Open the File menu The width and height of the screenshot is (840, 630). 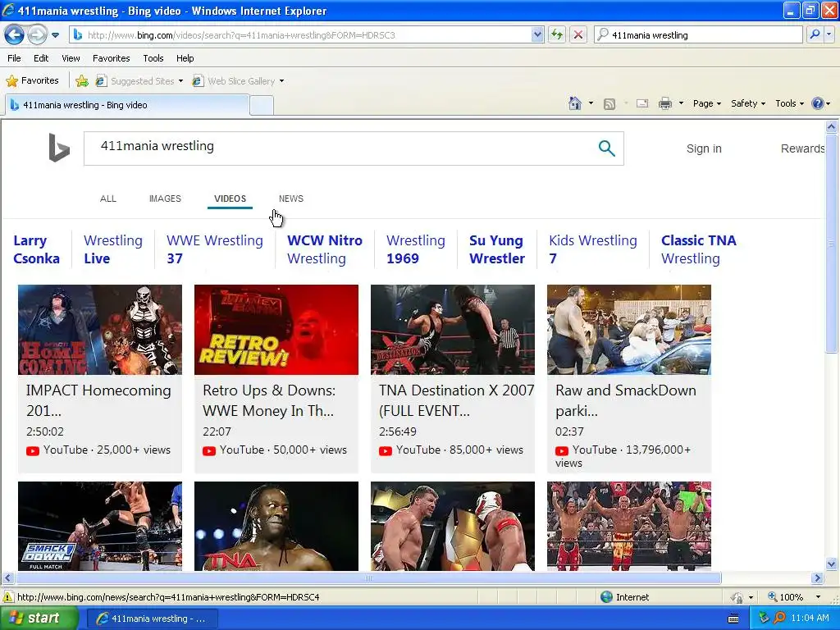click(15, 58)
